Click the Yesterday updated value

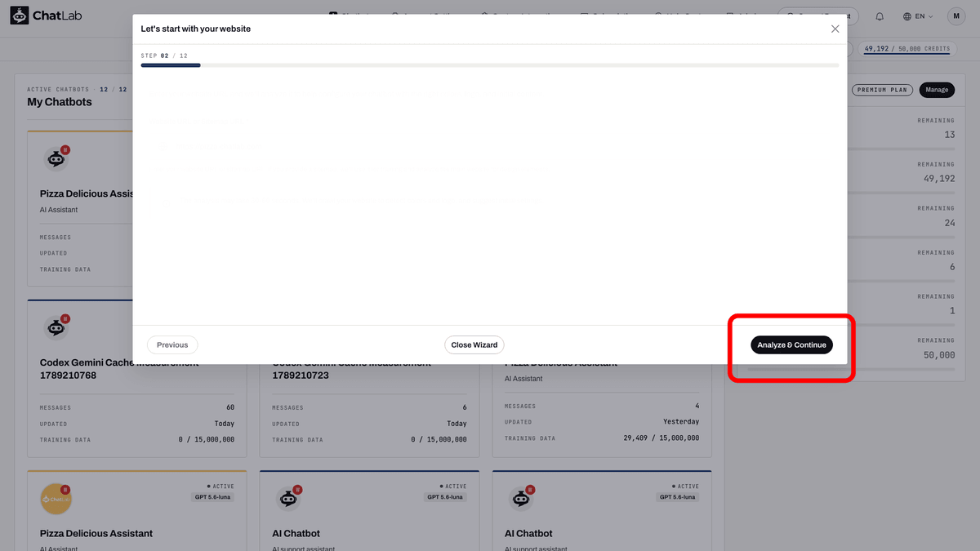point(681,422)
